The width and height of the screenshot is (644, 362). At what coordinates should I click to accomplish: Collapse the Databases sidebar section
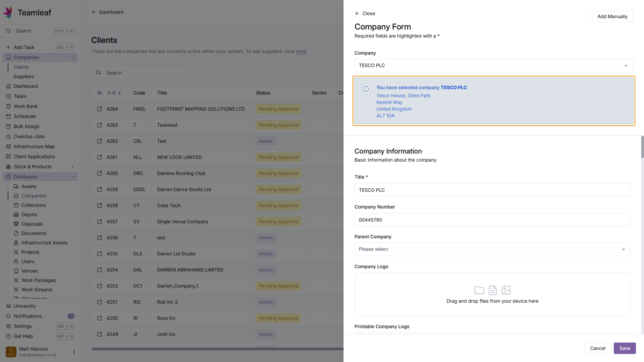tap(72, 177)
